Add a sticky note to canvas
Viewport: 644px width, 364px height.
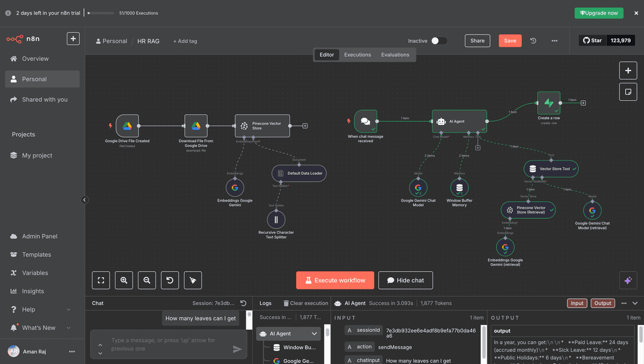(628, 92)
